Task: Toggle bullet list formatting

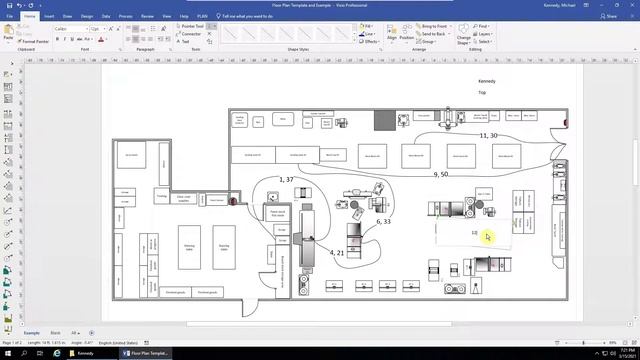Action: pos(153,29)
